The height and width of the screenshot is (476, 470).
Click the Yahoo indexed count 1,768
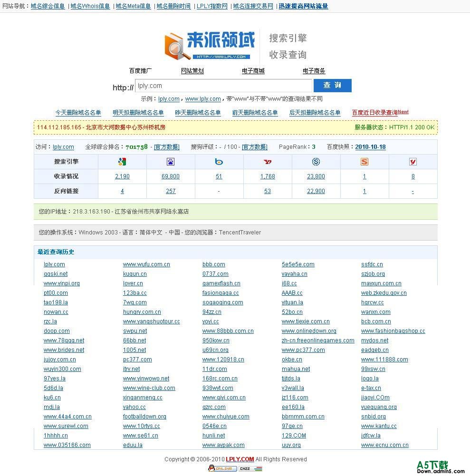click(268, 176)
